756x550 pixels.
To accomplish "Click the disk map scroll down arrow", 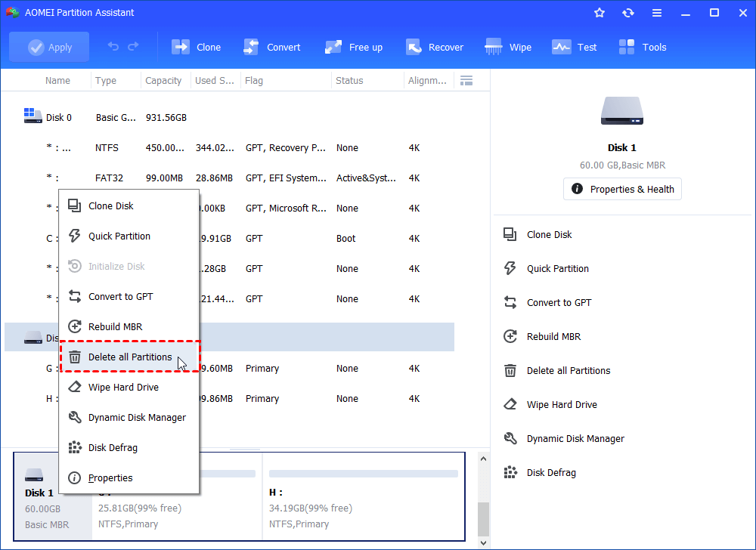I will (x=483, y=542).
